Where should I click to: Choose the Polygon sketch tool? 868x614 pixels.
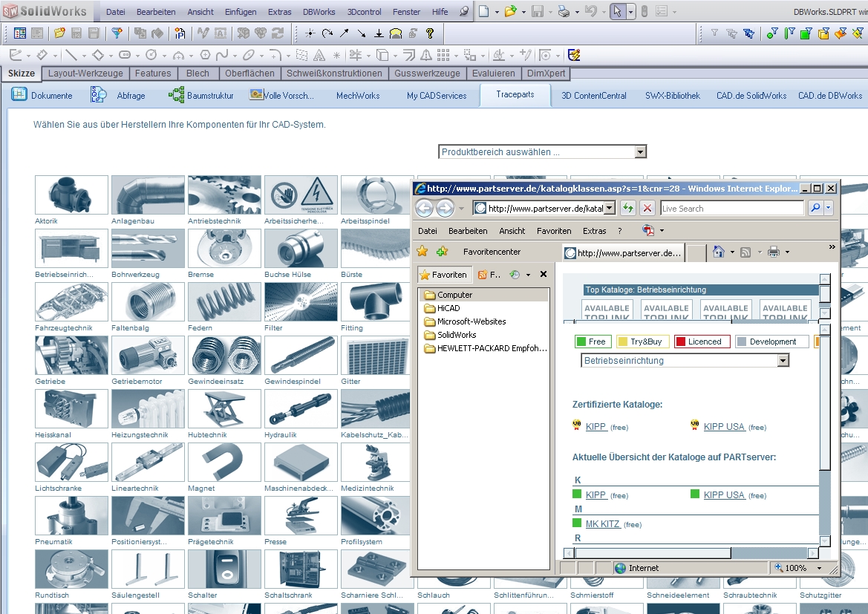pos(205,55)
